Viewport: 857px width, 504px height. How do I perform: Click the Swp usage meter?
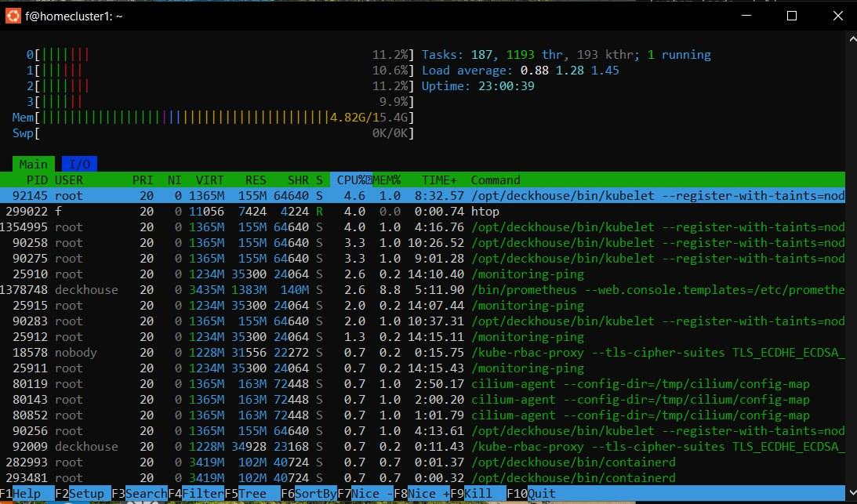tap(213, 132)
